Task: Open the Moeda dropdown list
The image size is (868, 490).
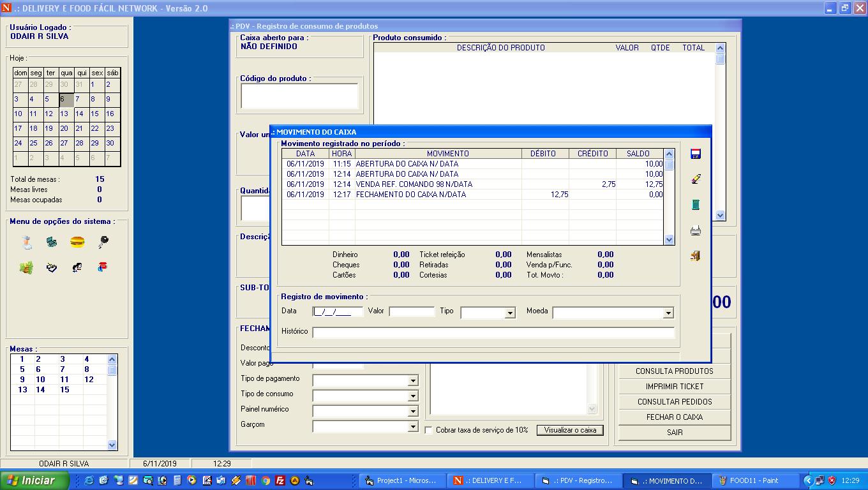Action: (x=668, y=313)
